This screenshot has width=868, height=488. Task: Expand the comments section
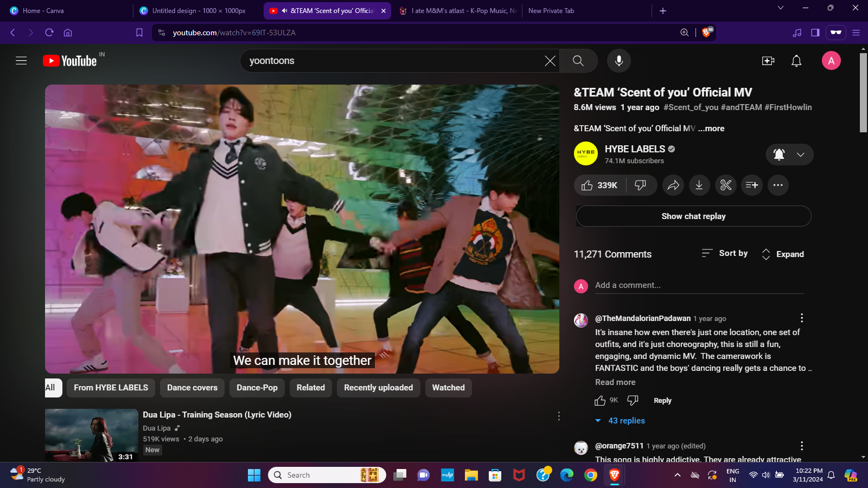(783, 254)
